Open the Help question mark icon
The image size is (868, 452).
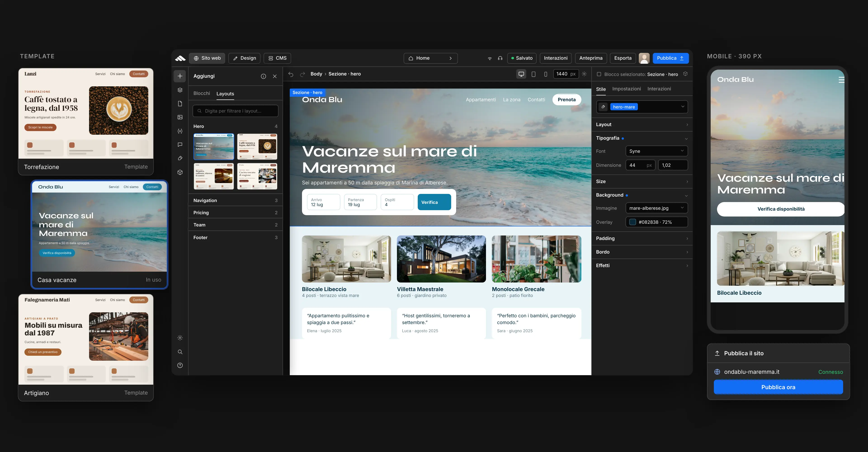click(180, 365)
